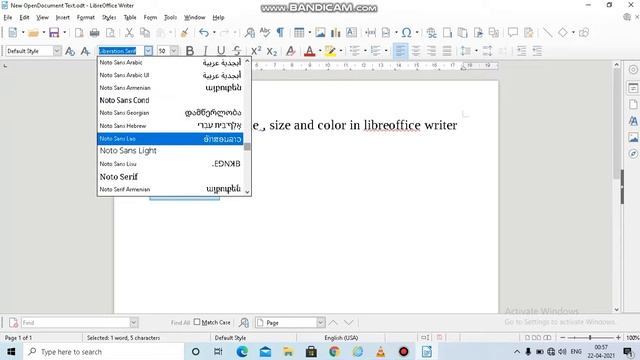Viewport: 640px width, 360px height.
Task: Select the highlighted Noto Sans Lao font
Action: pos(170,139)
